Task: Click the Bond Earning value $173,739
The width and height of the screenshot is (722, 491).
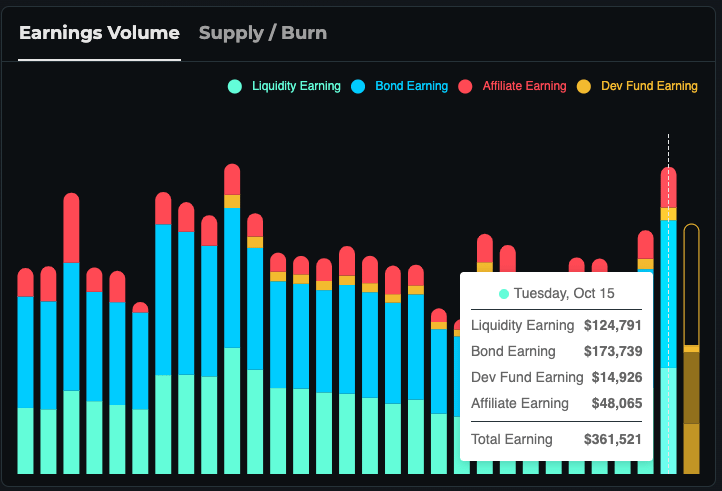Action: (612, 352)
